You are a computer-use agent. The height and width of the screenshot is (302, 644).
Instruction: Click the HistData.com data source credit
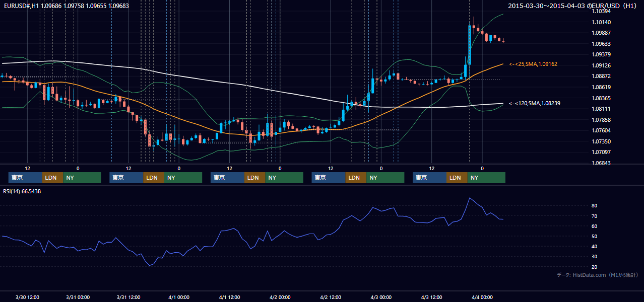point(598,275)
